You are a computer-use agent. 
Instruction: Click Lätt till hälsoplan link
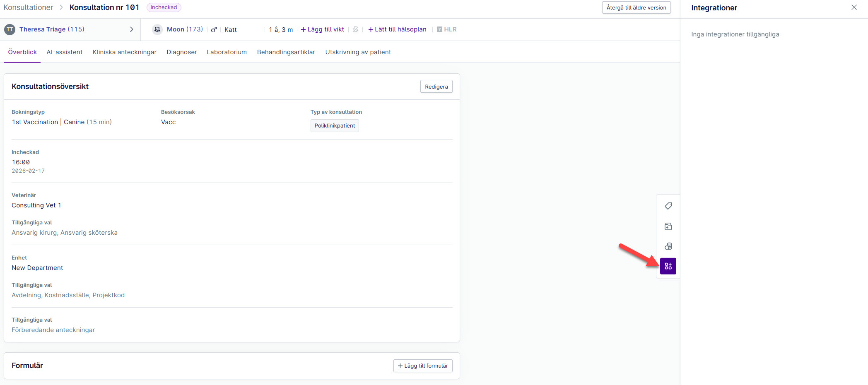(397, 29)
